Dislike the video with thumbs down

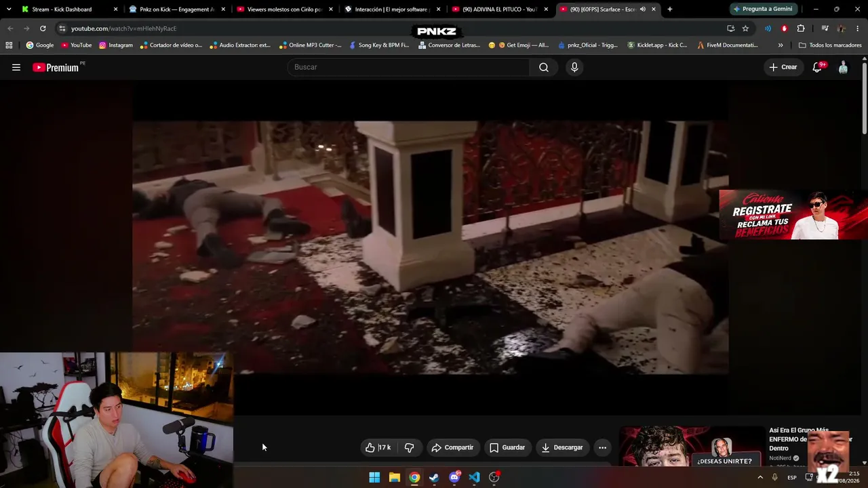click(409, 447)
